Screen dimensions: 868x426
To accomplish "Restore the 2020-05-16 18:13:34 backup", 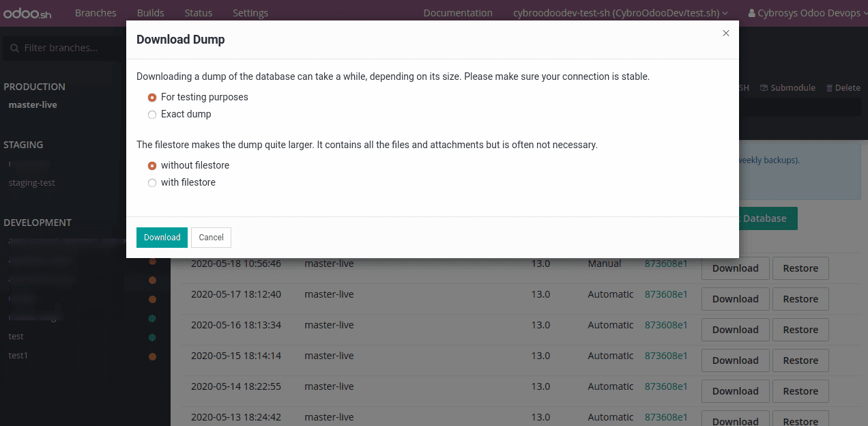I will click(800, 330).
